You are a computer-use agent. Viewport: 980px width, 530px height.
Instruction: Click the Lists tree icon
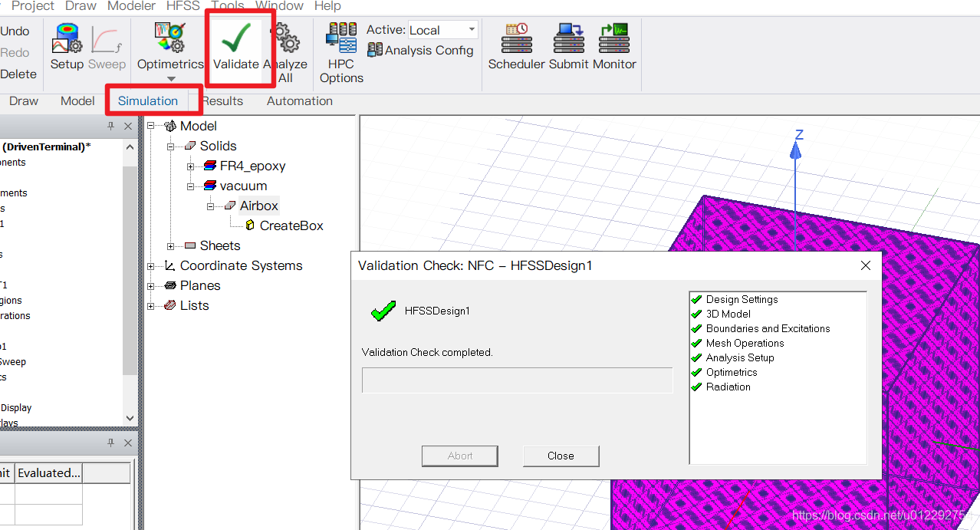click(170, 305)
